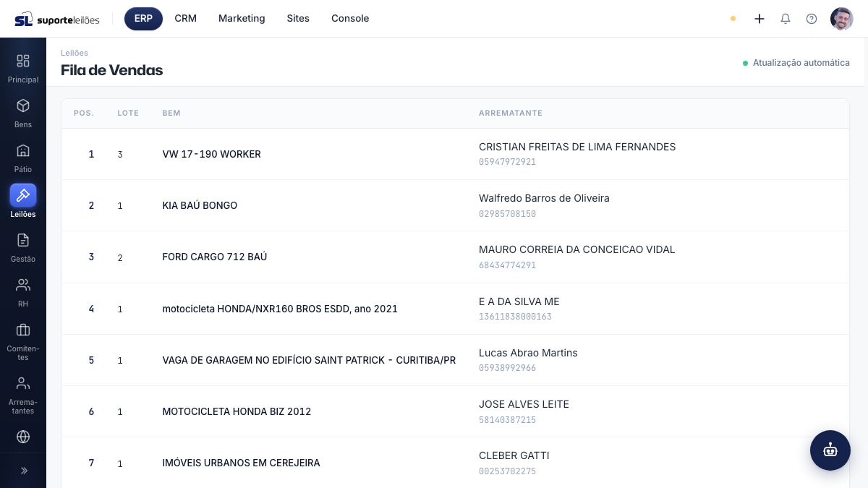Click the Atualização automática indicator

tap(796, 63)
